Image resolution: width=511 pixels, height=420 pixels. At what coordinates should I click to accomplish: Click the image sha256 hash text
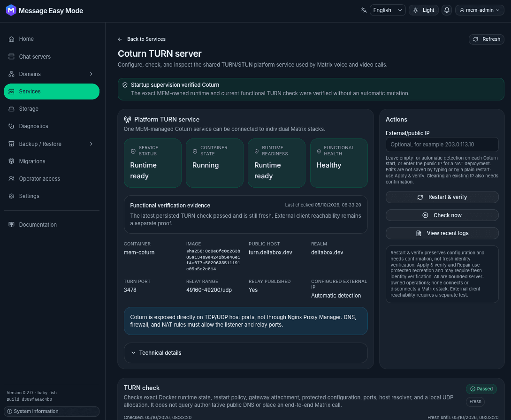[213, 260]
